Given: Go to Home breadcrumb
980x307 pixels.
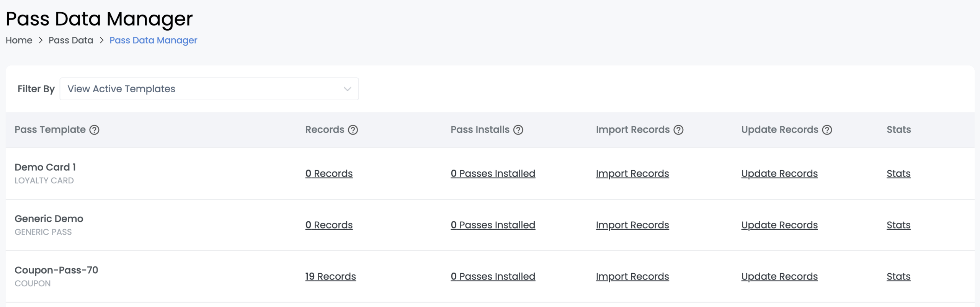Looking at the screenshot, I should (19, 40).
